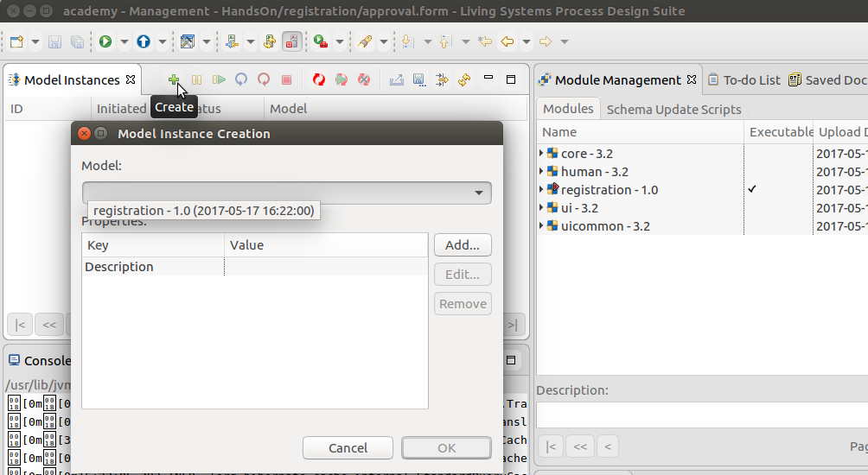Click the red cross terminate icon

coord(364,79)
